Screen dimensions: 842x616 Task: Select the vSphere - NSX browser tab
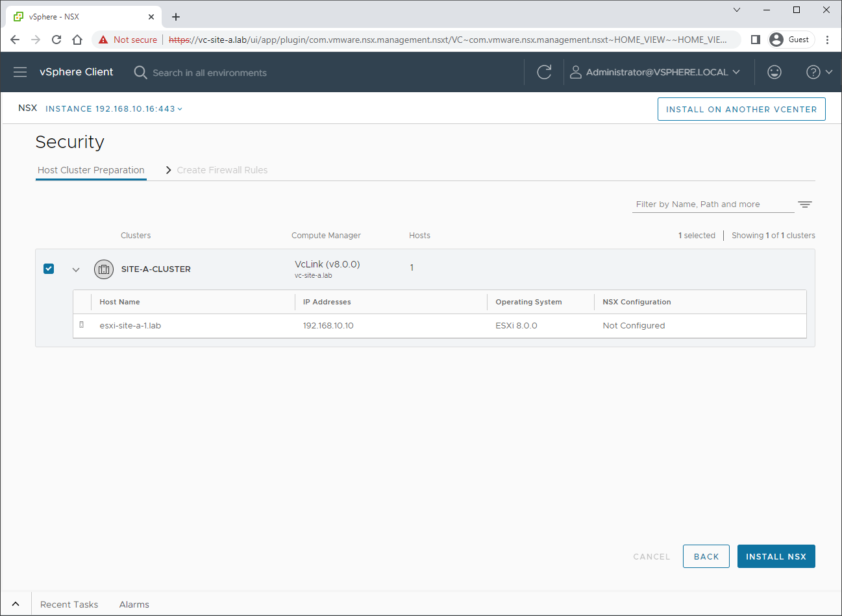tap(83, 17)
